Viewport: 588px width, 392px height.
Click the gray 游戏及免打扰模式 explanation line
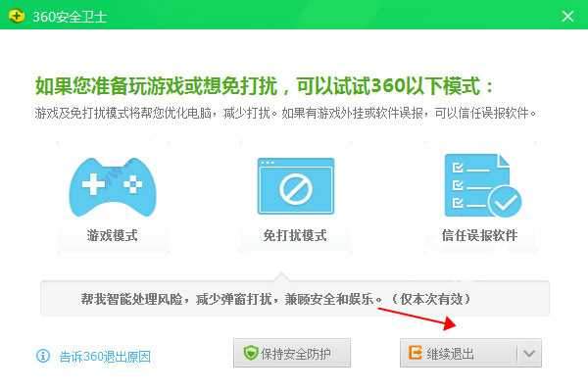(x=285, y=114)
